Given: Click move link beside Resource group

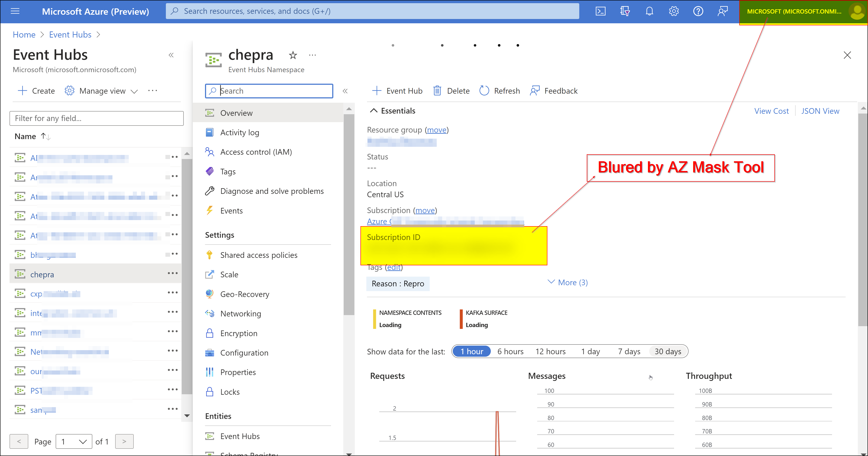Looking at the screenshot, I should point(437,130).
